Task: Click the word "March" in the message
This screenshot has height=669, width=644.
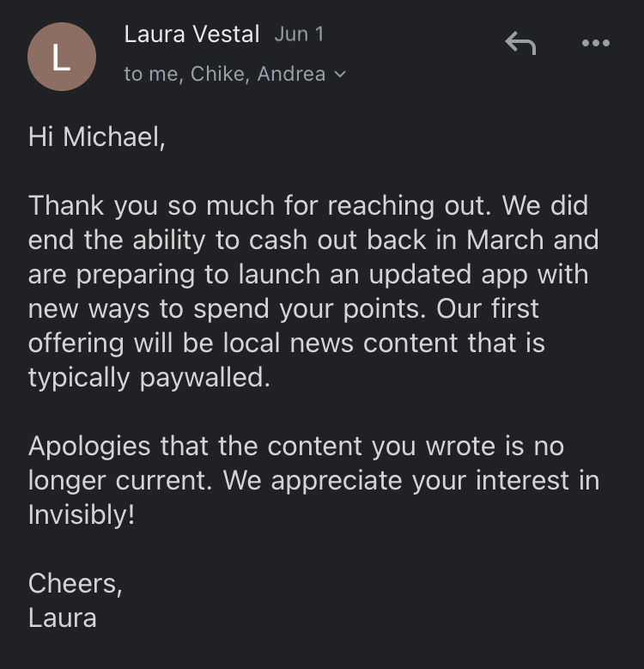Action: [x=505, y=240]
